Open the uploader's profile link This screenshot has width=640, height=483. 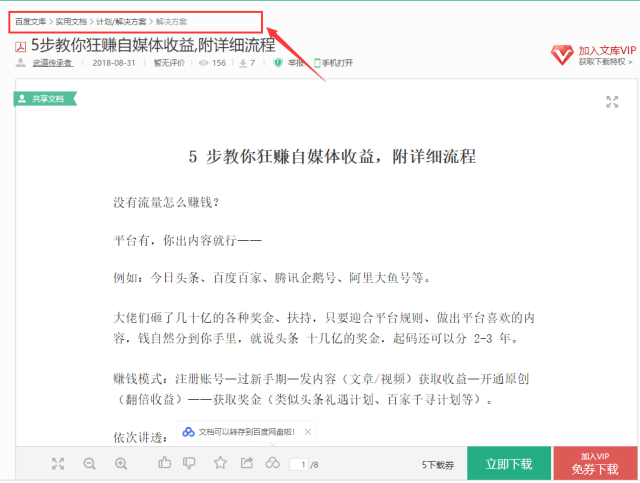pyautogui.click(x=53, y=63)
